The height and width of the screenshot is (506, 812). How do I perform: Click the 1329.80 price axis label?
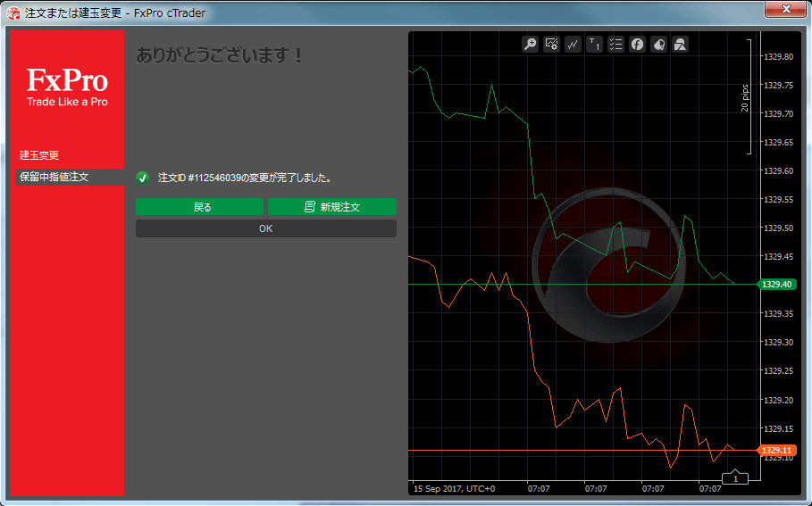coord(778,56)
